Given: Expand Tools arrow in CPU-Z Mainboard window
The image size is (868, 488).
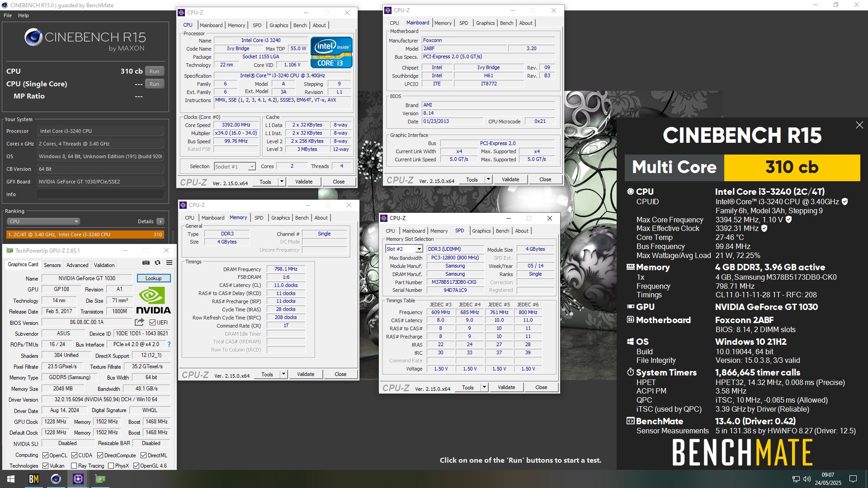Looking at the screenshot, I should (488, 179).
